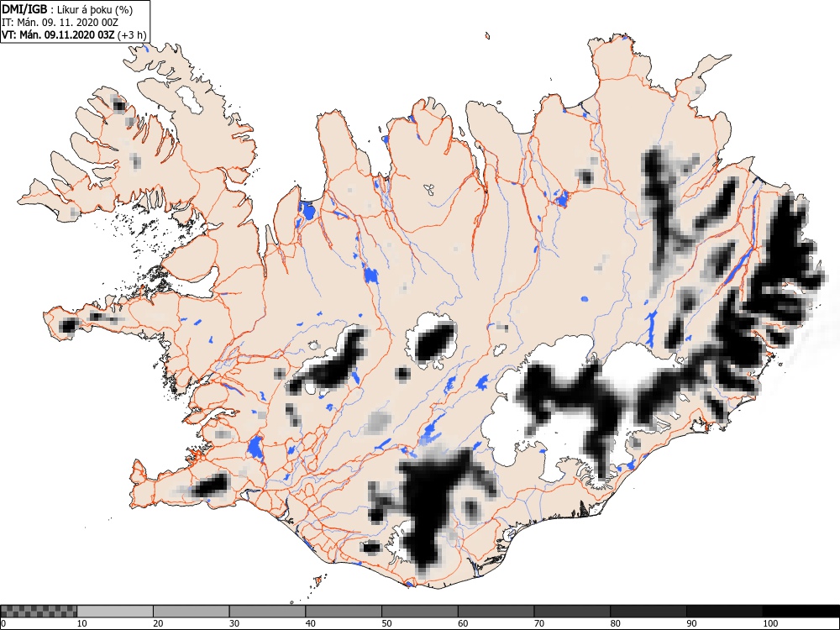Select the solid black legend swatch above 100
This screenshot has width=840, height=630.
(x=801, y=612)
